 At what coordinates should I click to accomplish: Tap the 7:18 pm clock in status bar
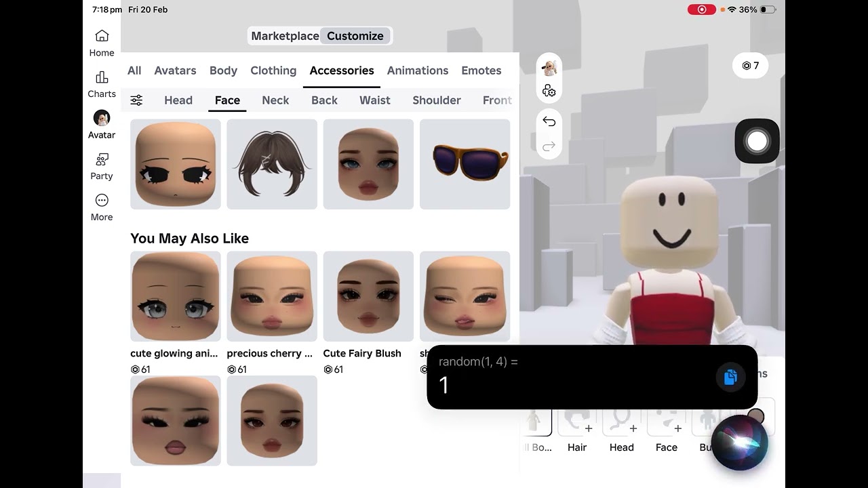point(106,9)
